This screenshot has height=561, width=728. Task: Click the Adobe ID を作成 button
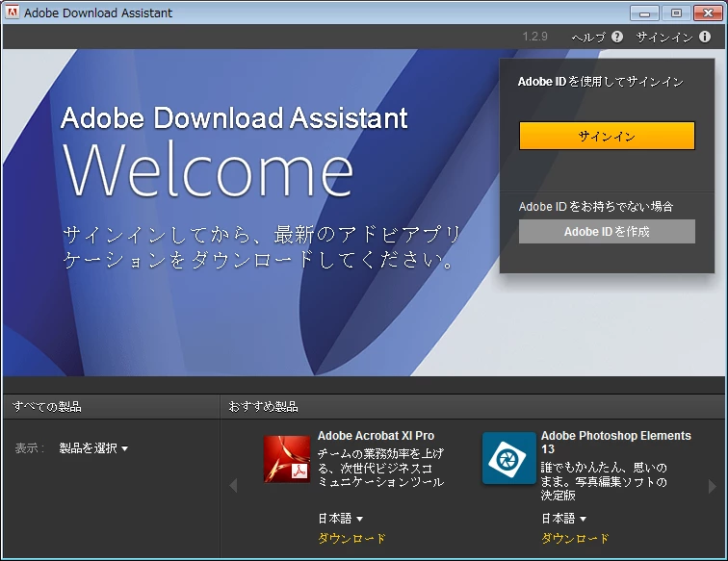pyautogui.click(x=607, y=232)
